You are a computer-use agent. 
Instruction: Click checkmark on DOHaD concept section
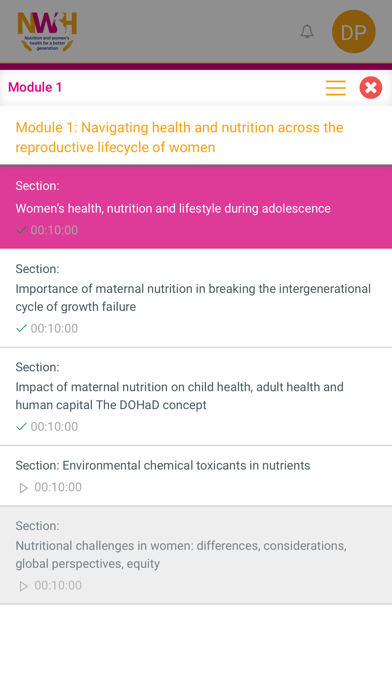click(x=21, y=426)
